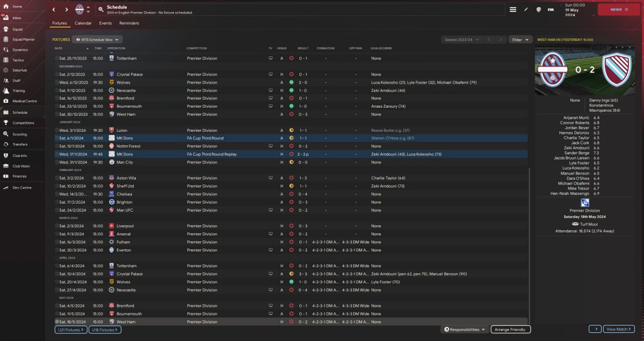Click the red NEWS continue button
This screenshot has height=341, width=644.
tap(618, 10)
